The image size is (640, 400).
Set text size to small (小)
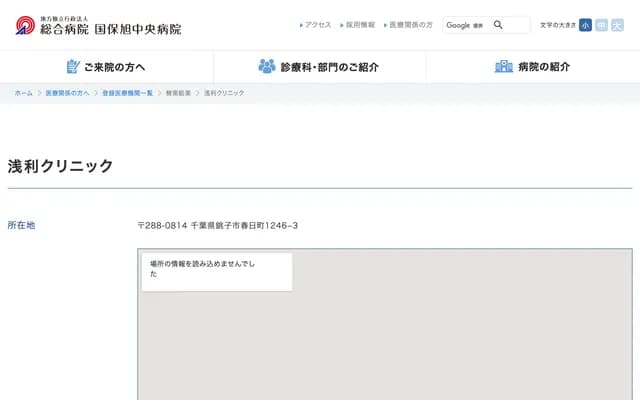[585, 25]
